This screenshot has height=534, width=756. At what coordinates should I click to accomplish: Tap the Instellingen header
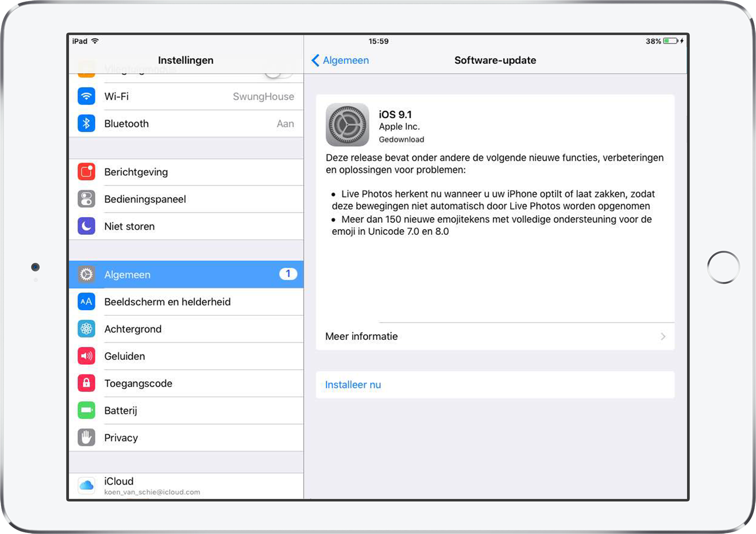pos(186,60)
